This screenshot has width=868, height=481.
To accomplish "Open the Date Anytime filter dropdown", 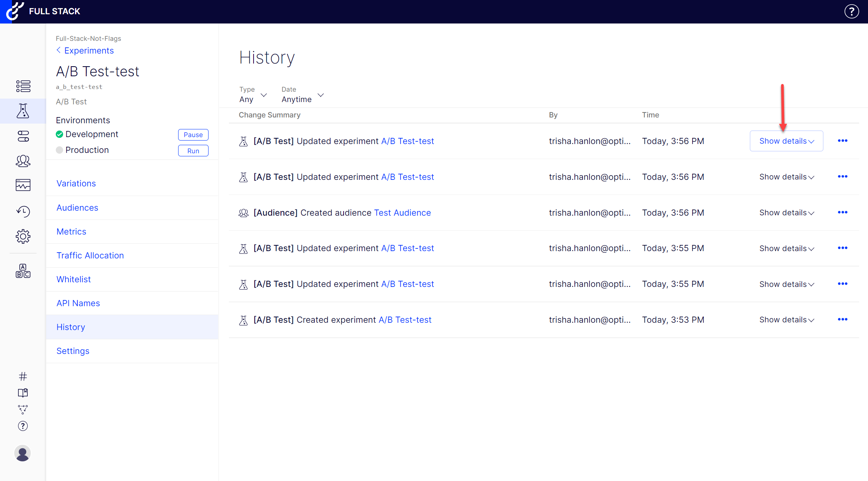I will click(x=302, y=95).
